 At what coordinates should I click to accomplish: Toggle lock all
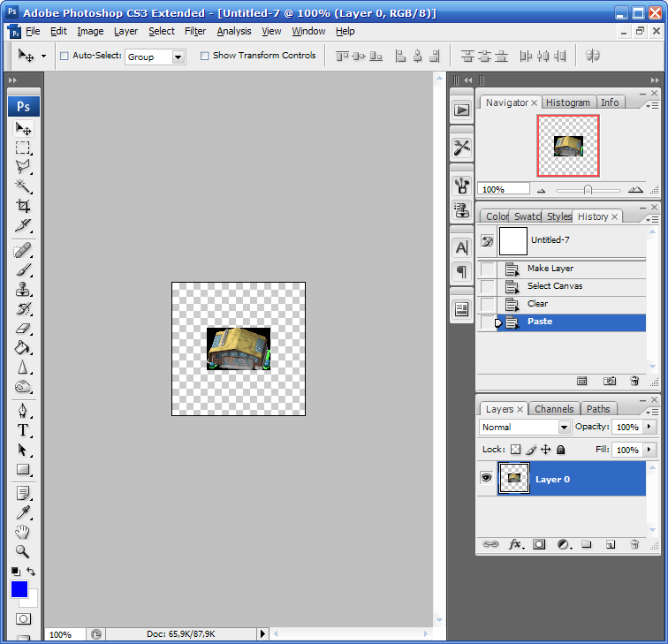(x=560, y=450)
